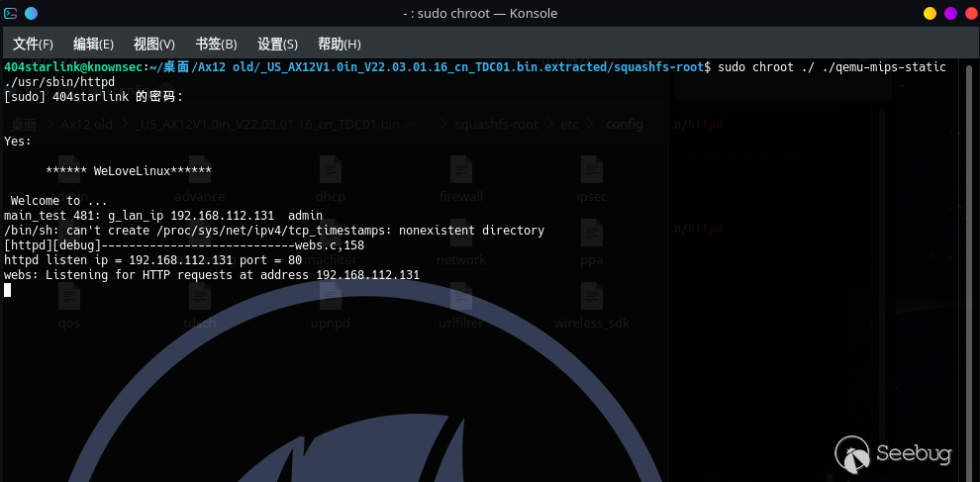The image size is (980, 482).
Task: Click the 'main_test 481: g_lan_ip' line
Action: point(163,216)
